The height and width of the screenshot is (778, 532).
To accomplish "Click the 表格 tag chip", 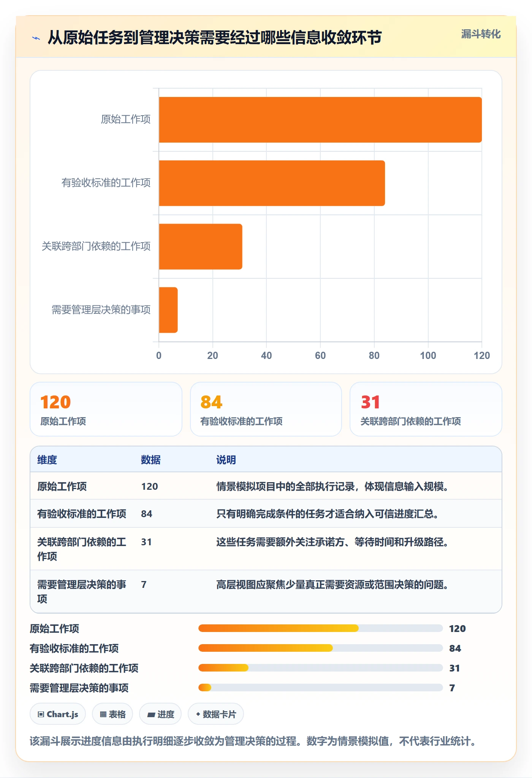I will coord(112,714).
